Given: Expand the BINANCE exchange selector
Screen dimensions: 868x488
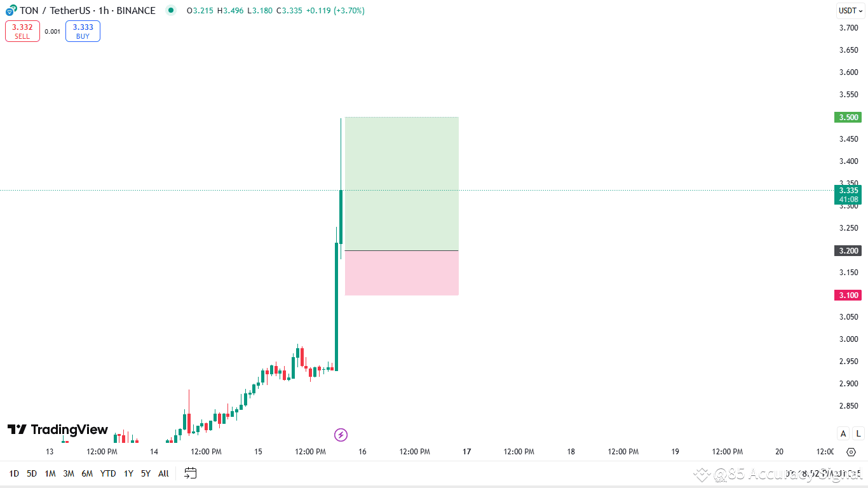Looking at the screenshot, I should pos(137,10).
